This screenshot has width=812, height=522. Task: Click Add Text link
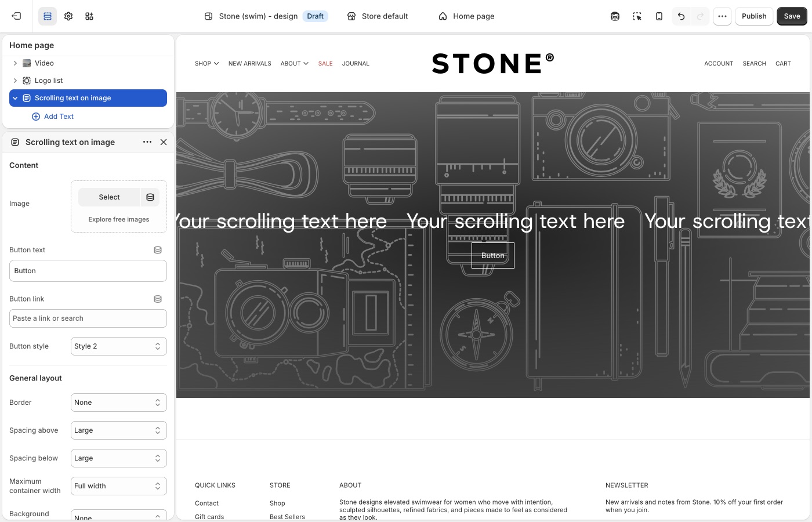(59, 117)
